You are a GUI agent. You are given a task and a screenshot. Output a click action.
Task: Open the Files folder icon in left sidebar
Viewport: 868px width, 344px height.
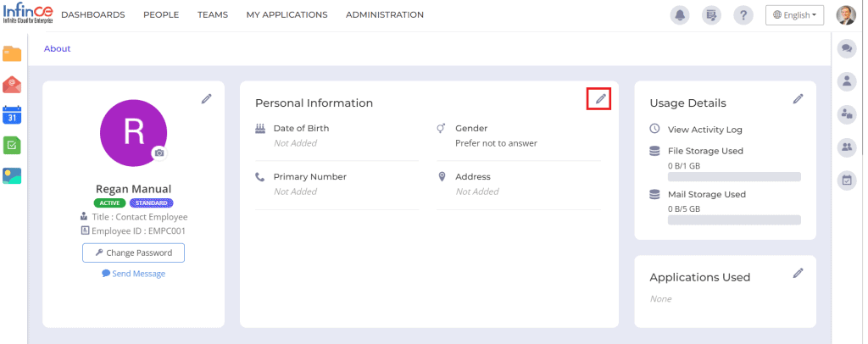[x=12, y=53]
